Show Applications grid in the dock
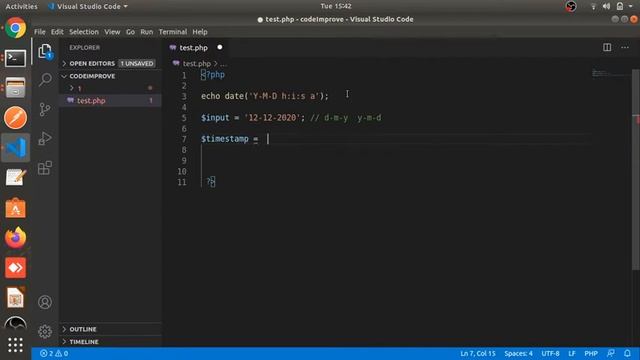 point(16,345)
